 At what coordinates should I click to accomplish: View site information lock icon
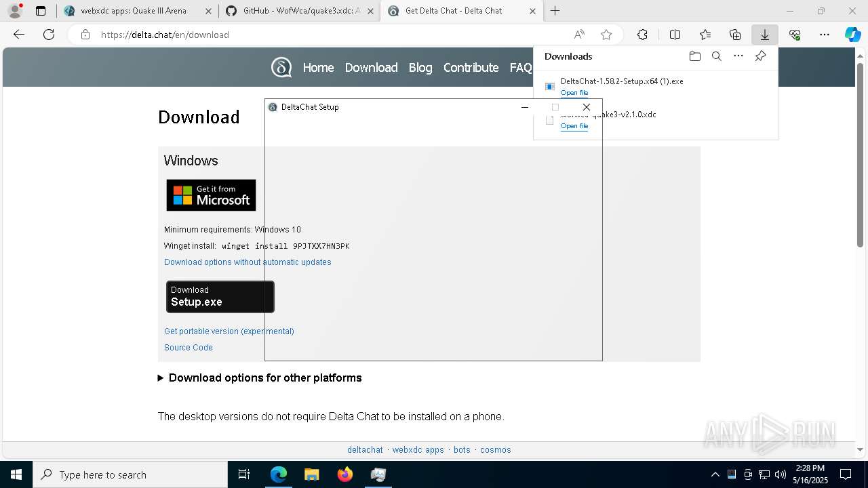(x=85, y=35)
